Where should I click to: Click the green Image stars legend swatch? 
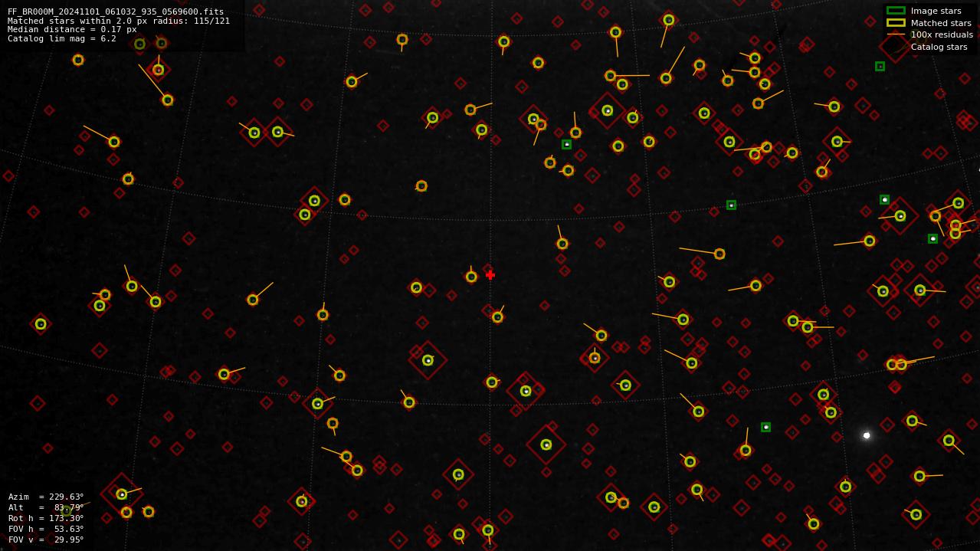(896, 11)
